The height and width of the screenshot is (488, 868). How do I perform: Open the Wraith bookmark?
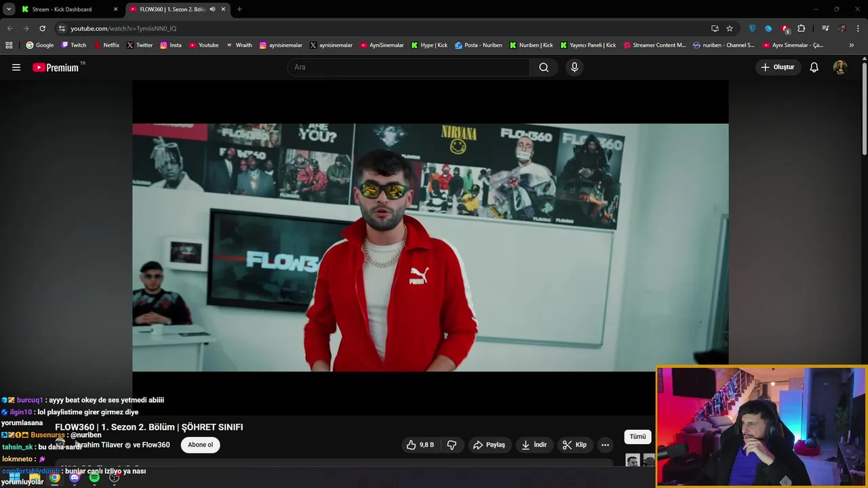pos(239,45)
